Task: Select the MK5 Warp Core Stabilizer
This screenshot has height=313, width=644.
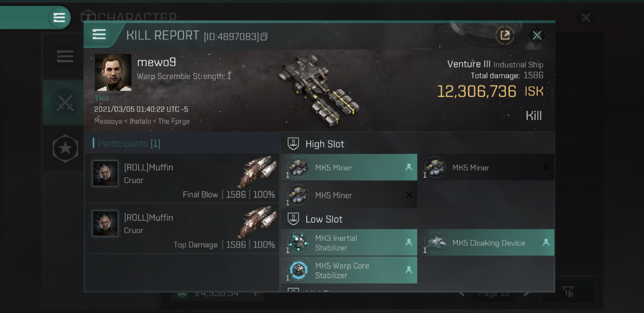Action: [x=349, y=270]
